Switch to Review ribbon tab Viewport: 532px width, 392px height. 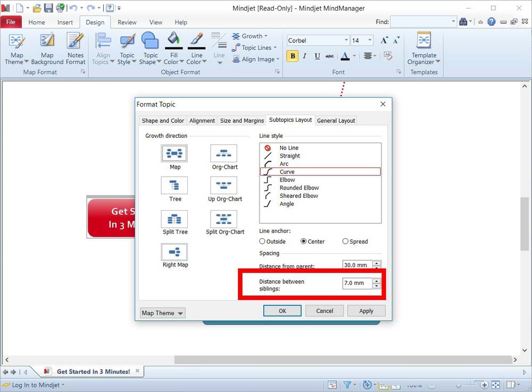[x=127, y=22]
